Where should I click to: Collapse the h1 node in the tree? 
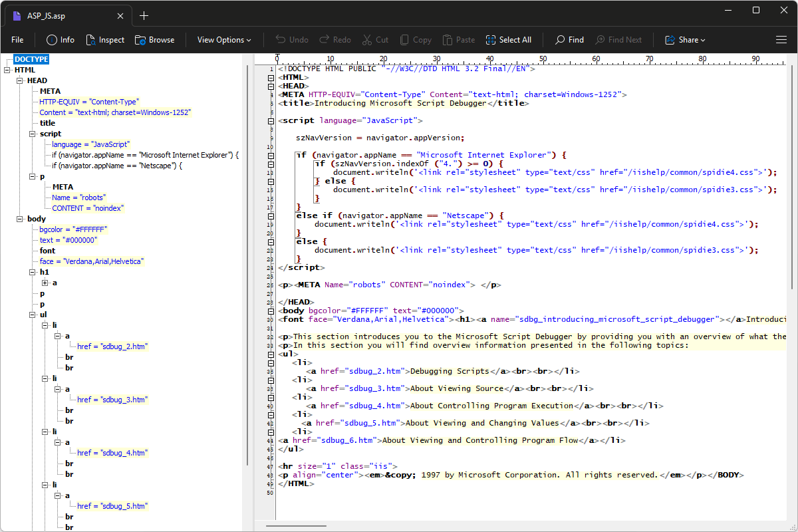[x=33, y=272]
